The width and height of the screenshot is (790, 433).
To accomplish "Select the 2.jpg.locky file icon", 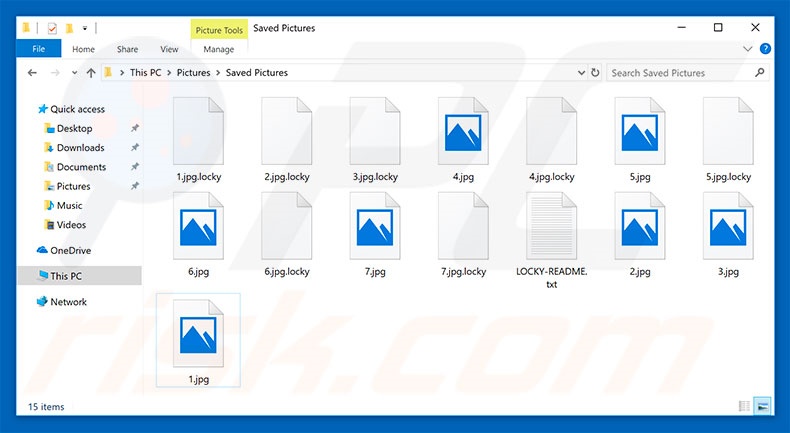I will coord(287,131).
